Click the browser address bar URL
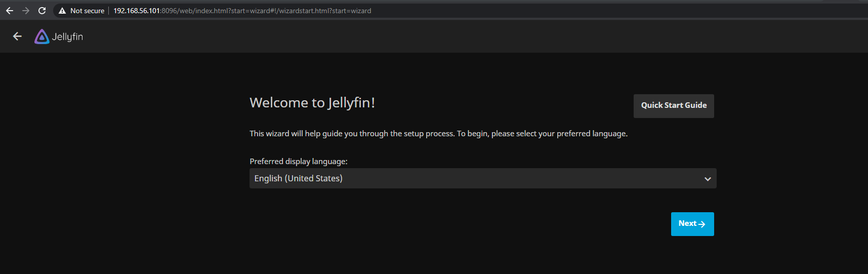The image size is (868, 274). click(242, 11)
